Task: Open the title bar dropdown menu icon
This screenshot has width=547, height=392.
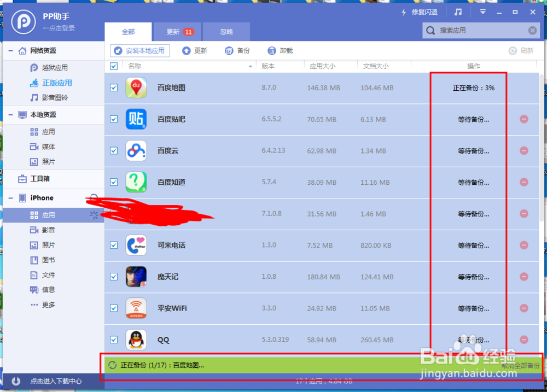Action: coord(483,12)
